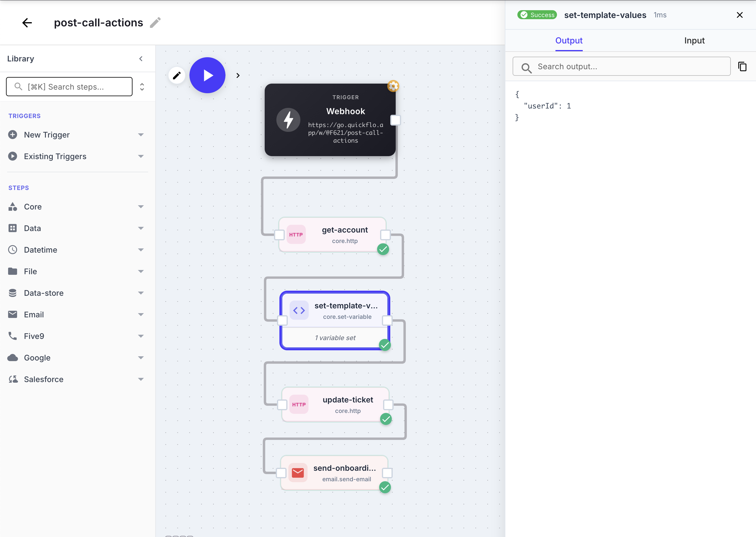Select the pencil edit tool on the canvas
The height and width of the screenshot is (537, 756).
tap(177, 75)
